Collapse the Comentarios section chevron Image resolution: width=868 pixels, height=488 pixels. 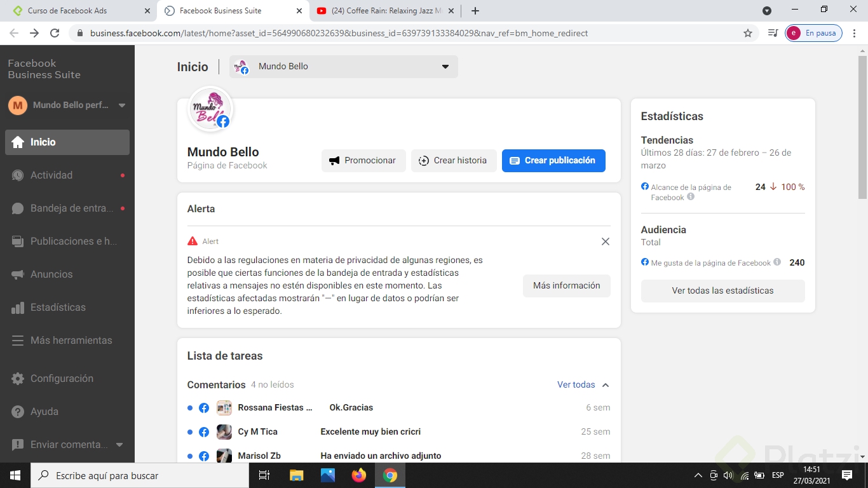[x=604, y=384]
